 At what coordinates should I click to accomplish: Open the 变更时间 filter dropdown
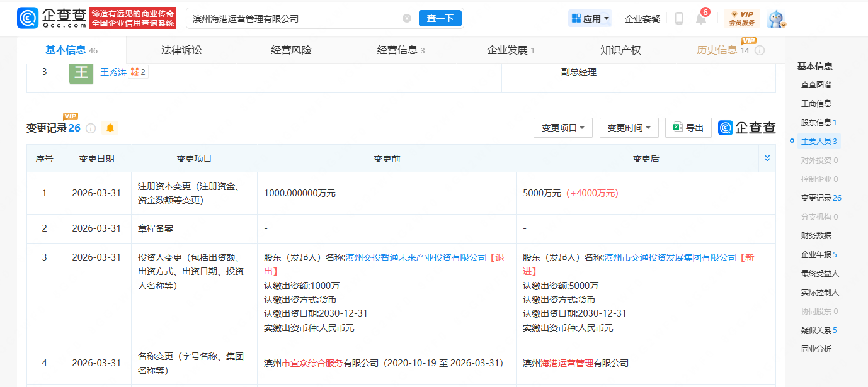click(629, 128)
